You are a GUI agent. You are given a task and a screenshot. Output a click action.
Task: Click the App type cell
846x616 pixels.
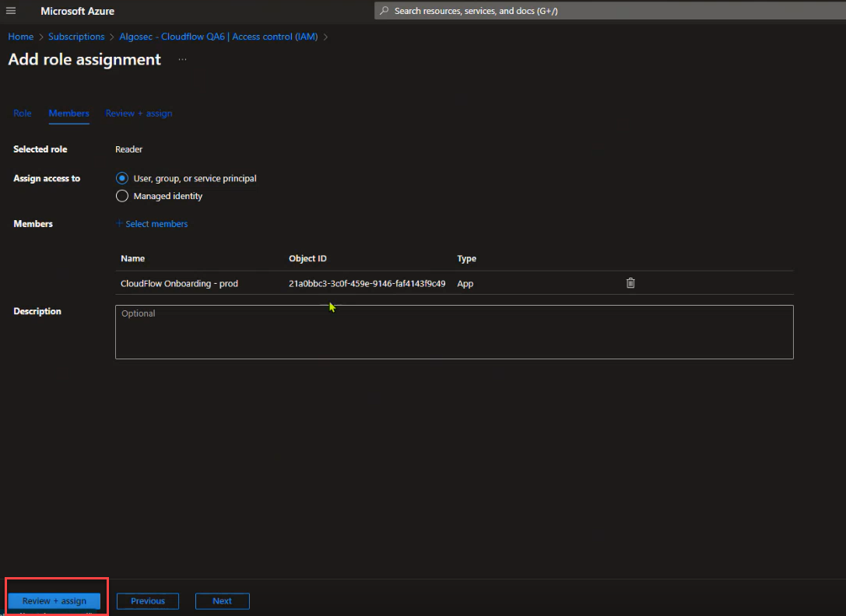(465, 283)
